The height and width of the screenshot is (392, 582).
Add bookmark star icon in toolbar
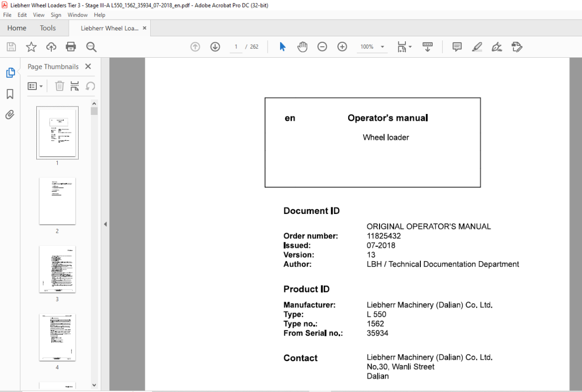(x=31, y=47)
